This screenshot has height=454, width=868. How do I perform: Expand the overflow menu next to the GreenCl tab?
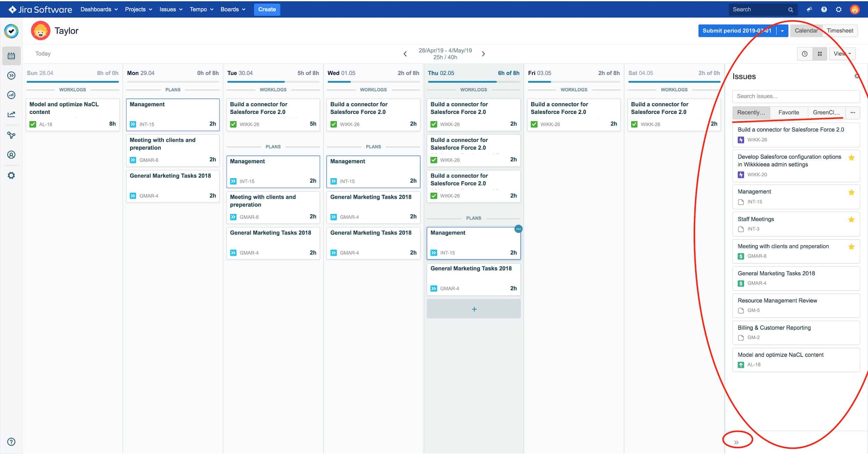853,112
